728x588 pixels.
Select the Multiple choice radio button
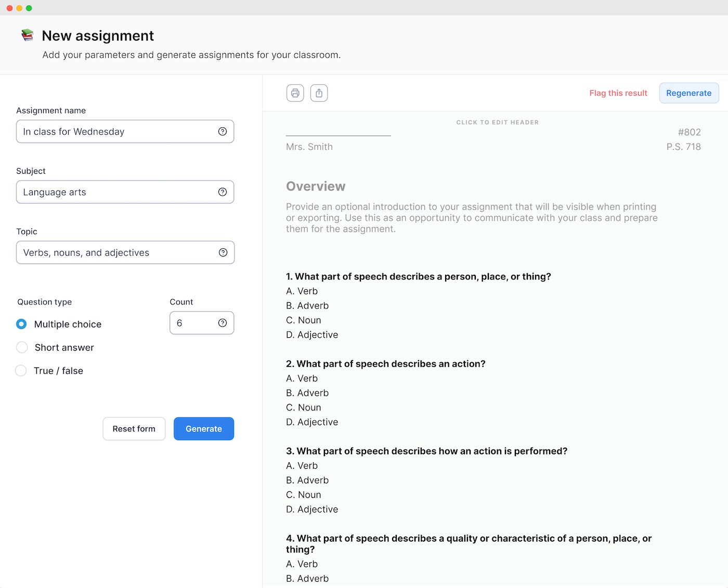21,324
